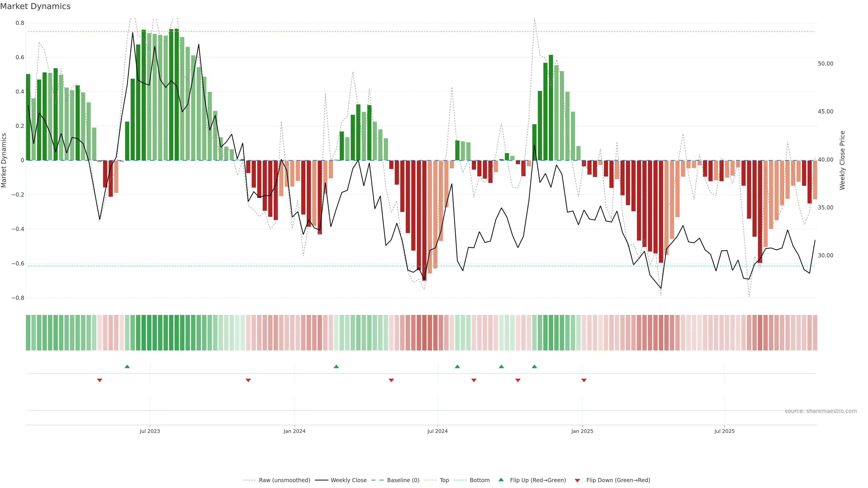
Task: Click the green Flip Up triangle in legend
Action: tap(501, 480)
